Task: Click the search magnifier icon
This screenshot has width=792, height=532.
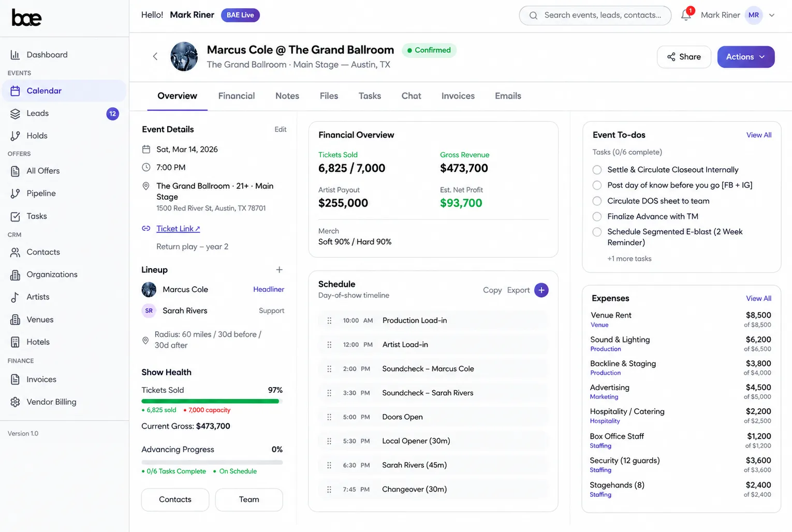Action: [x=533, y=16]
